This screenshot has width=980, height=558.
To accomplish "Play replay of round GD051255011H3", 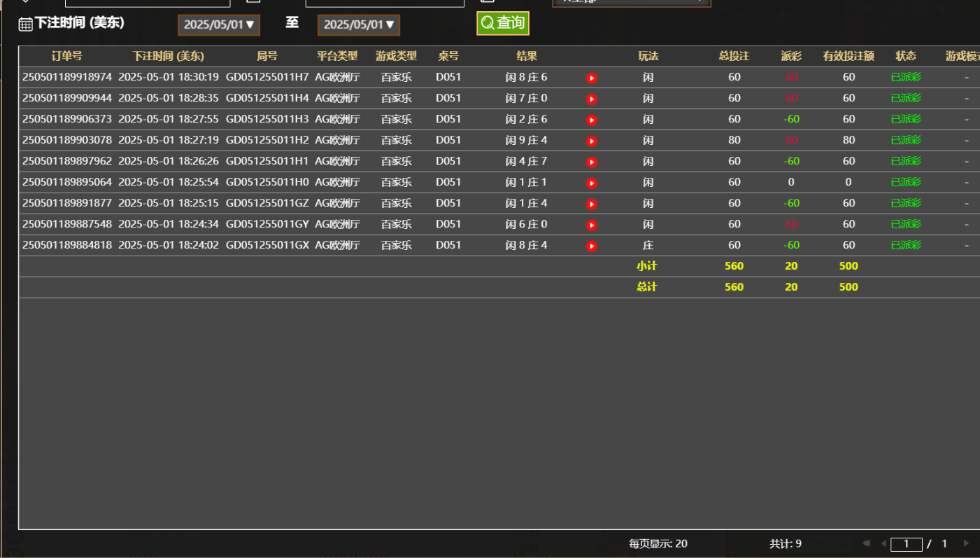I will click(592, 120).
